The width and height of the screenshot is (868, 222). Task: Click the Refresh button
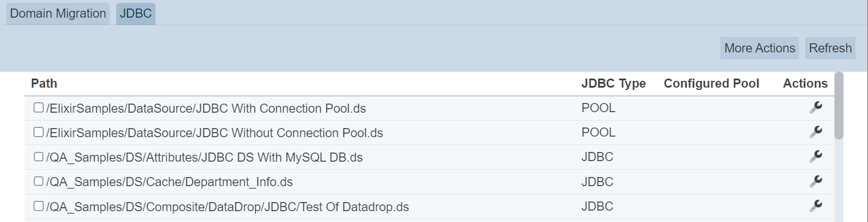[830, 48]
